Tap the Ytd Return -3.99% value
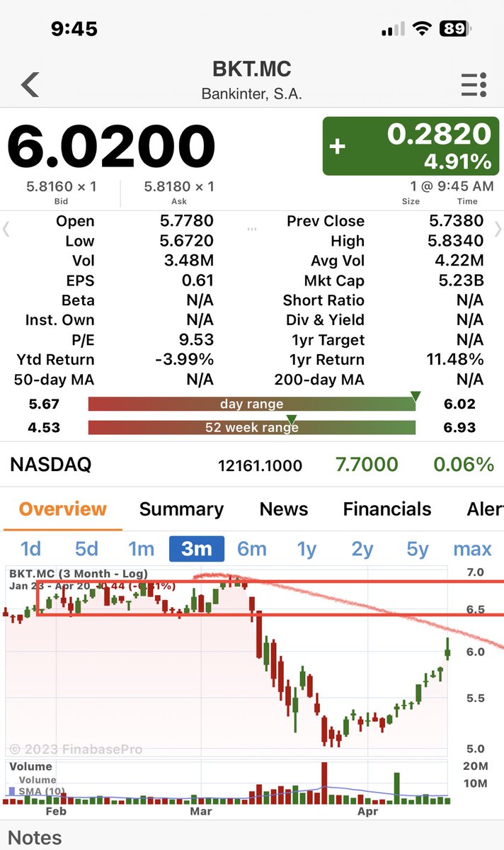 pyautogui.click(x=184, y=360)
